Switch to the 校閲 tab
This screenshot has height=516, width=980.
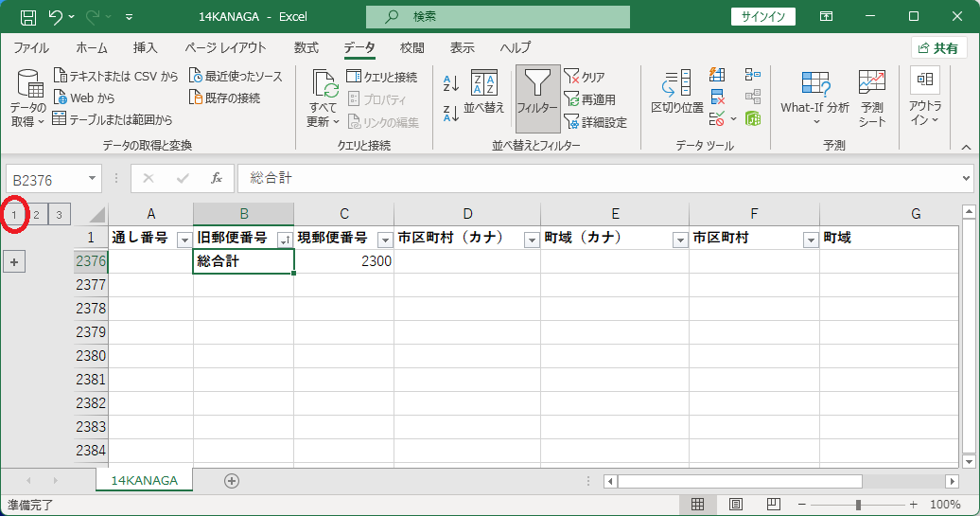pyautogui.click(x=412, y=47)
